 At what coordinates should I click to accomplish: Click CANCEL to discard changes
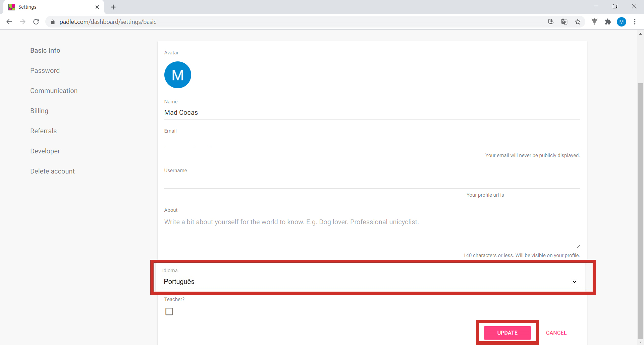point(556,333)
